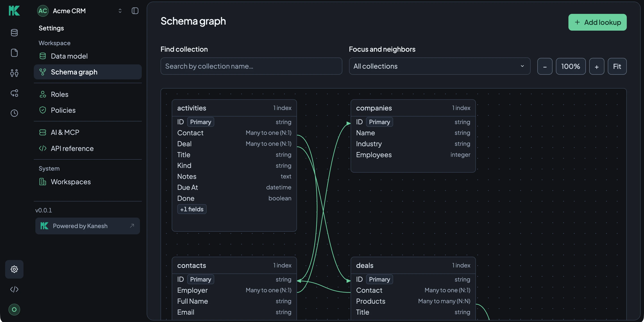Select the deals collection header
The image size is (644, 322).
click(413, 265)
